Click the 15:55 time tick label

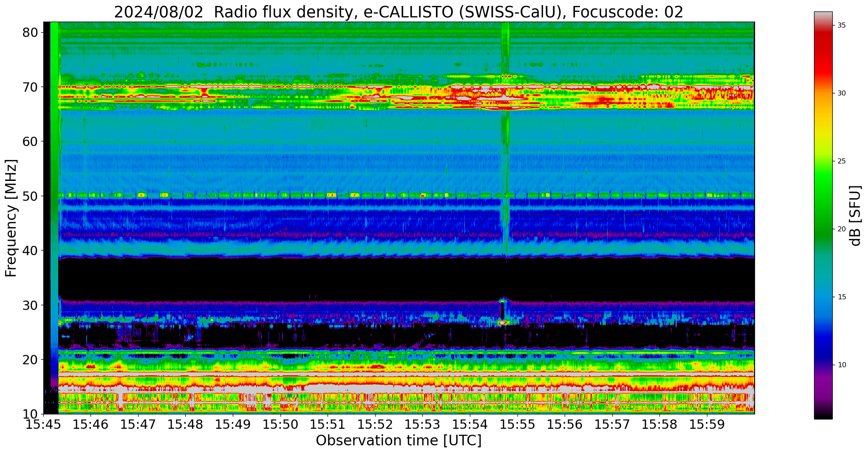(517, 425)
